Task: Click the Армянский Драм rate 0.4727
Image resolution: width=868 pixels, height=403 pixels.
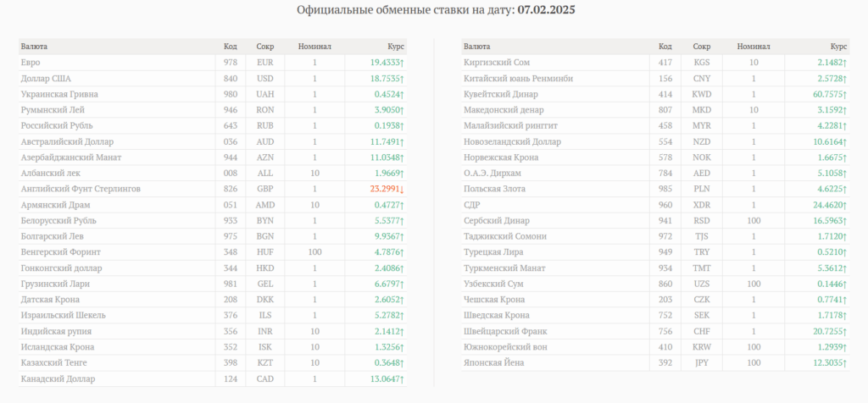Action: 390,205
